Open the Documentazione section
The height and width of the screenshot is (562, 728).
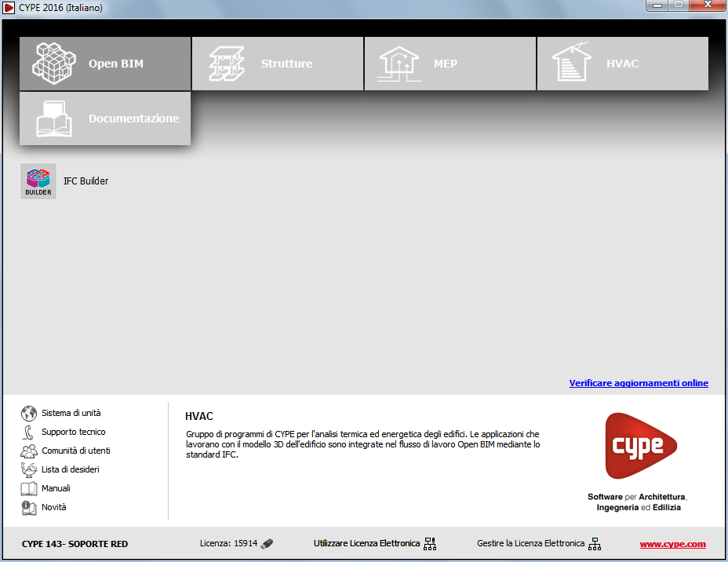tap(105, 119)
